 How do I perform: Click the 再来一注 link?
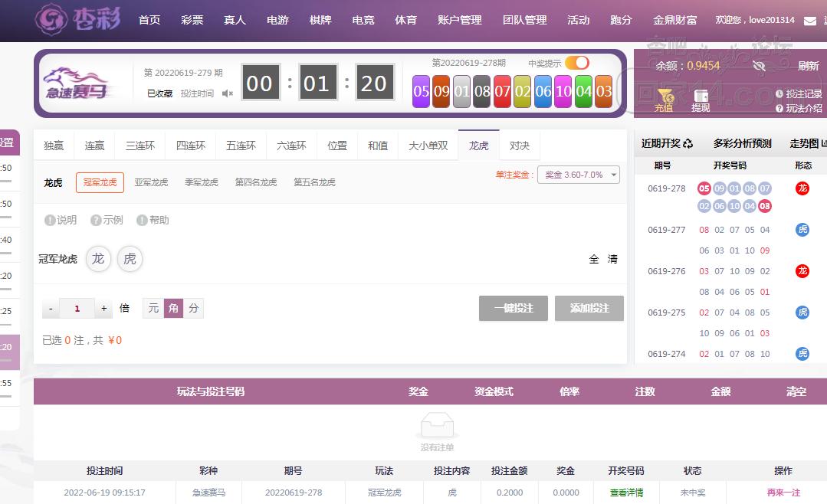783,493
